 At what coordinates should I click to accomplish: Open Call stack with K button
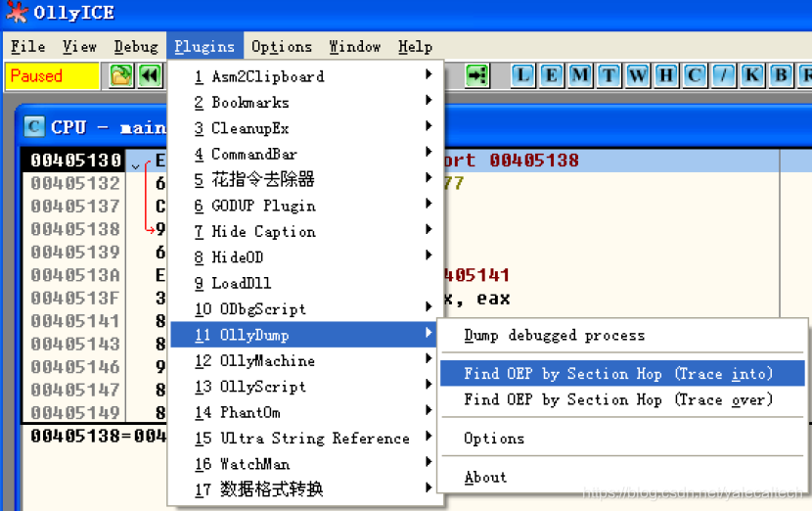(x=752, y=76)
